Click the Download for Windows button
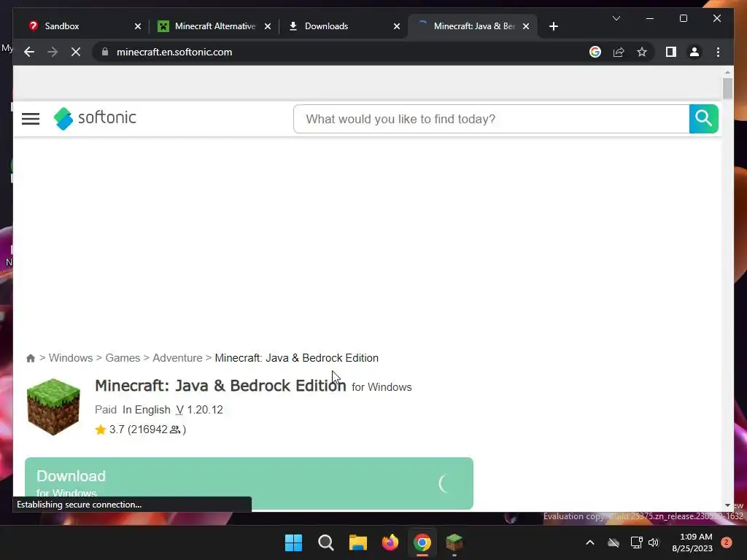 coord(249,483)
